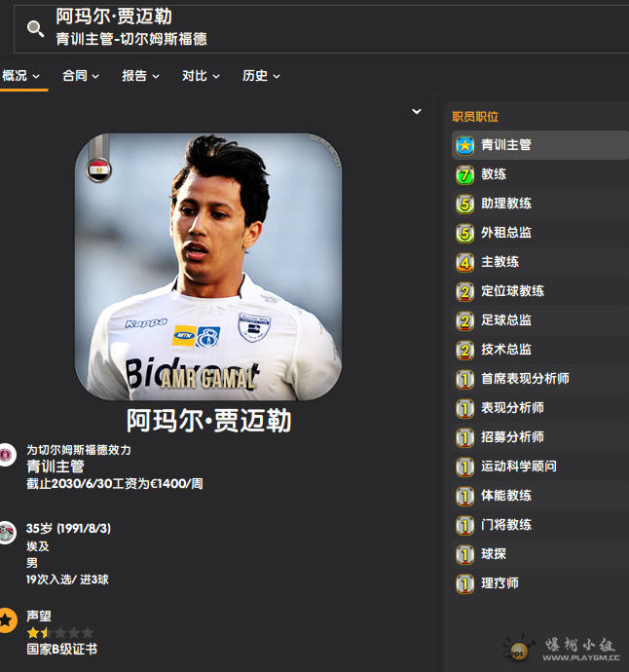Click the Amr Gamal portrait photo
The height and width of the screenshot is (672, 629).
click(208, 266)
